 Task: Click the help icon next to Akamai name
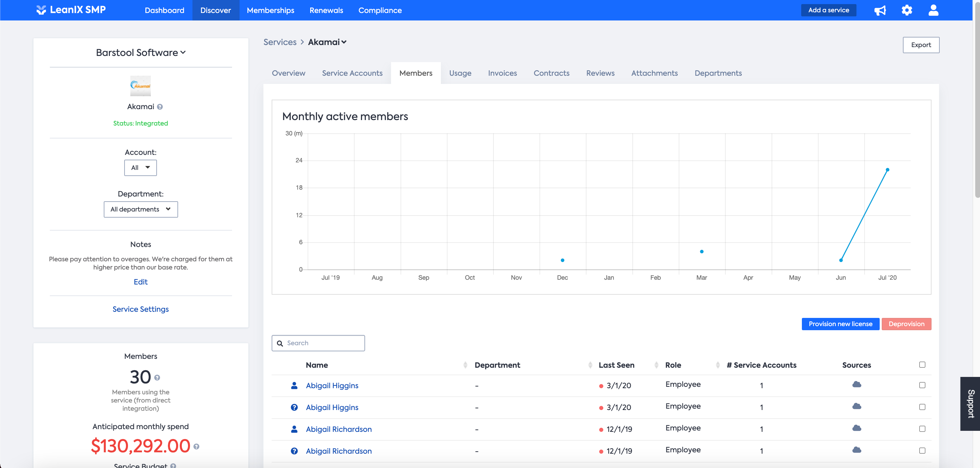[x=160, y=107]
